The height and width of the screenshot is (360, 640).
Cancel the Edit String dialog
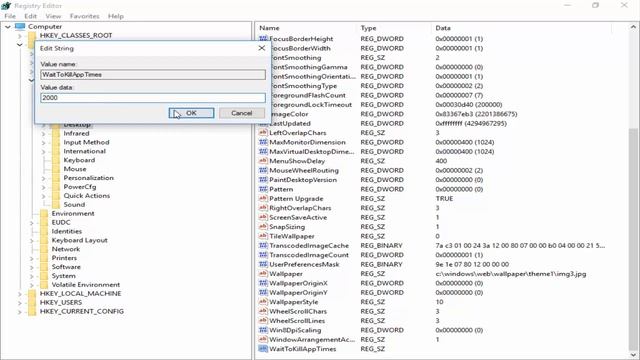242,113
